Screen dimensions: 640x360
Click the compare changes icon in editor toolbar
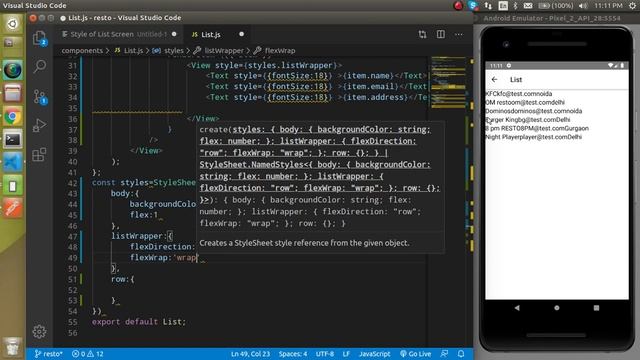point(422,34)
